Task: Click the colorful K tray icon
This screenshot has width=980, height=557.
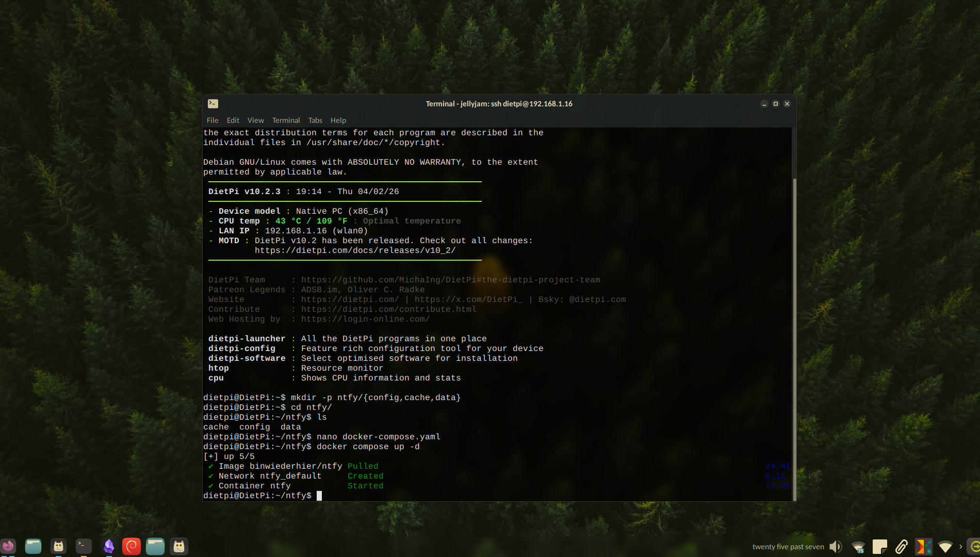Action: tap(923, 547)
